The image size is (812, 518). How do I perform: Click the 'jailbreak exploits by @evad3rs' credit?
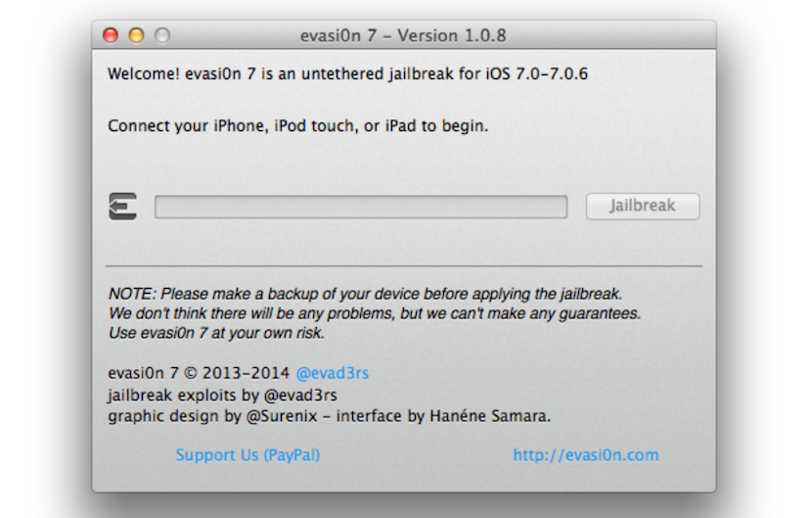[222, 396]
